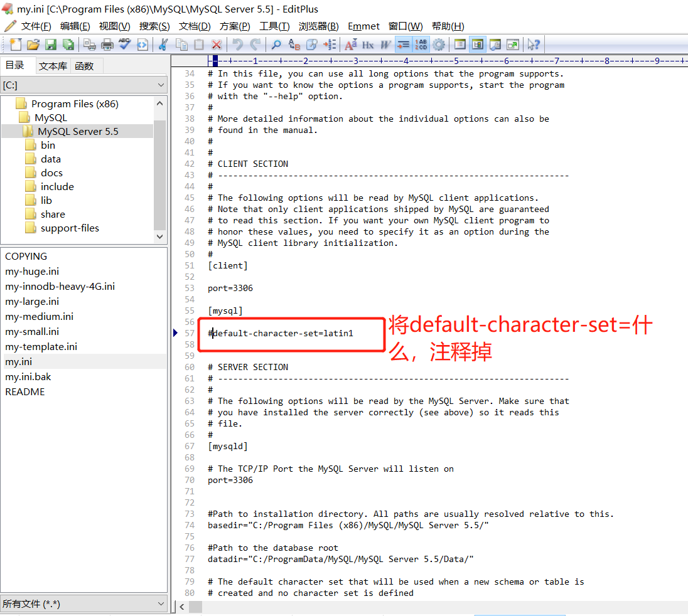Open the 工具(T) menu
Screen dimensions: 688x616
(x=274, y=26)
